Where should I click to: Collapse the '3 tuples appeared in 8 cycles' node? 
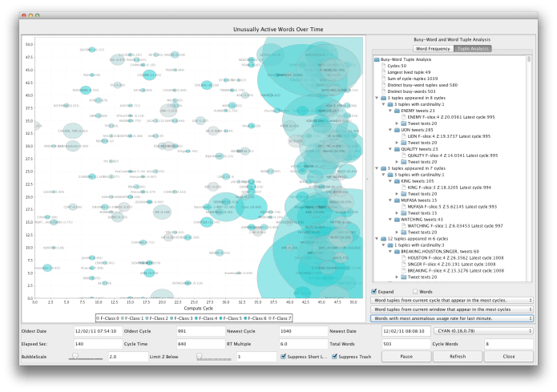pos(377,98)
